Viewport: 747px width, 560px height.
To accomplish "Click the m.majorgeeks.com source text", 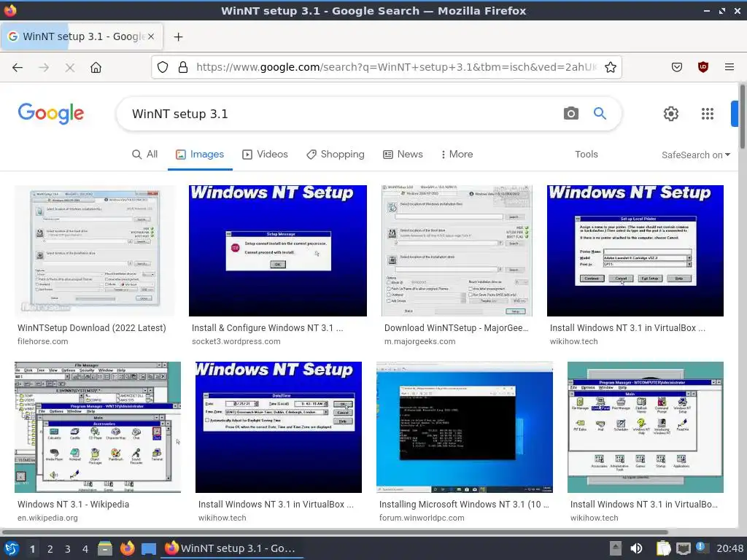I will click(419, 341).
